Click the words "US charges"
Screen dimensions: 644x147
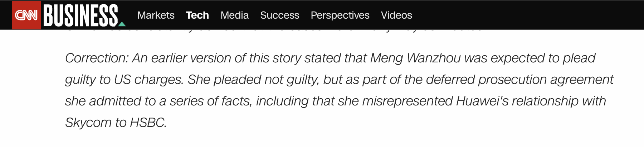pyautogui.click(x=148, y=80)
